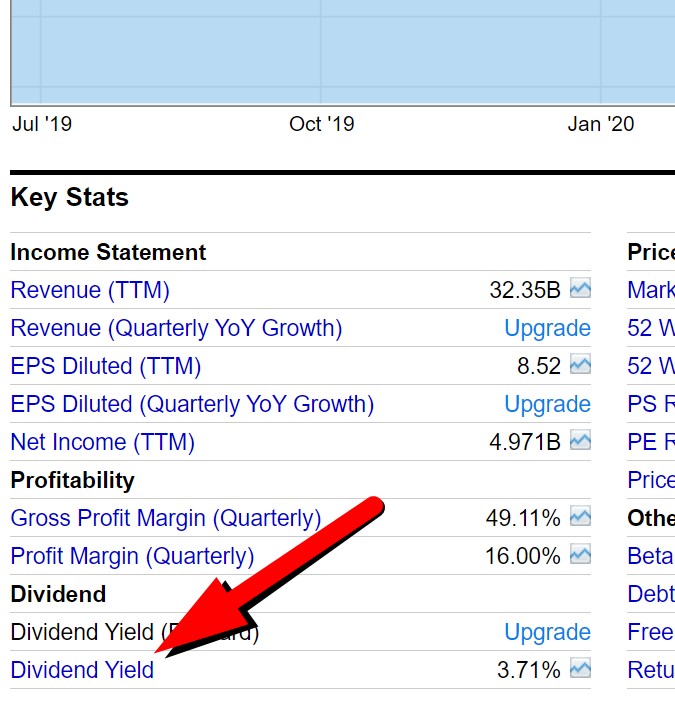
Task: Open the chart icon next to EPS 8.52
Action: (580, 366)
